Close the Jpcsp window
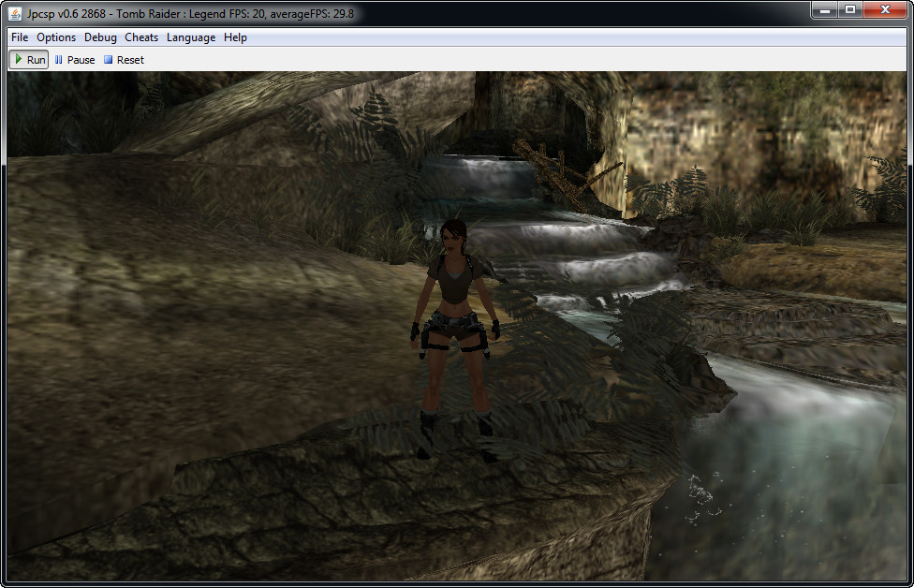The image size is (914, 588). pos(885,10)
